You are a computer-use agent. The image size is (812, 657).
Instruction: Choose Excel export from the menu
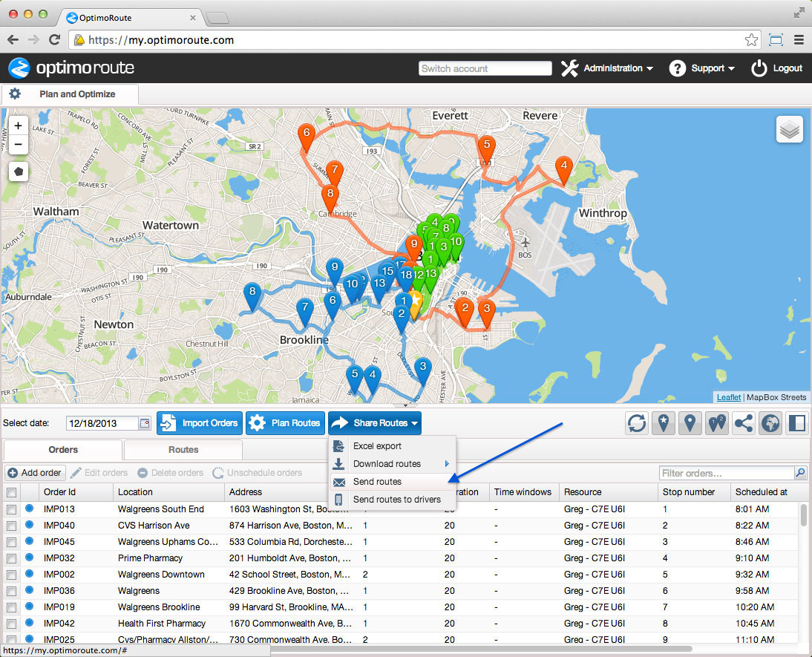393,446
